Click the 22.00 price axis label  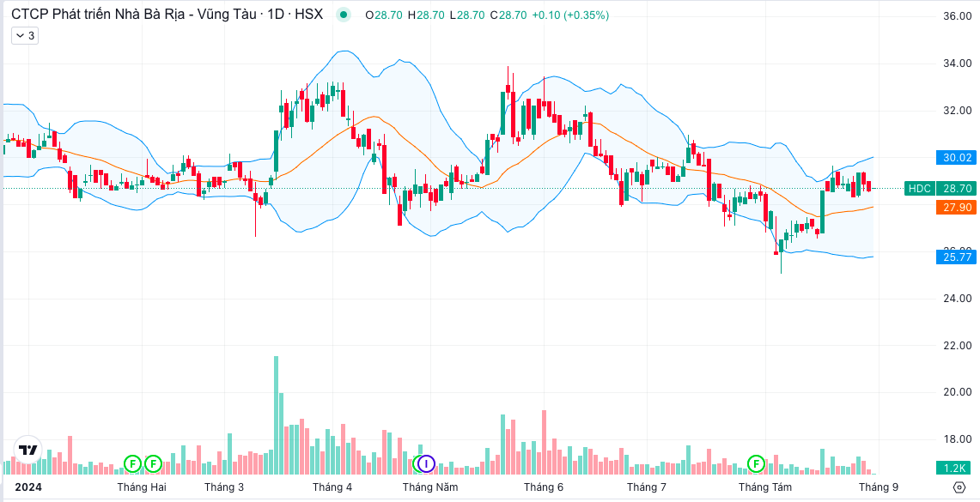pos(957,345)
